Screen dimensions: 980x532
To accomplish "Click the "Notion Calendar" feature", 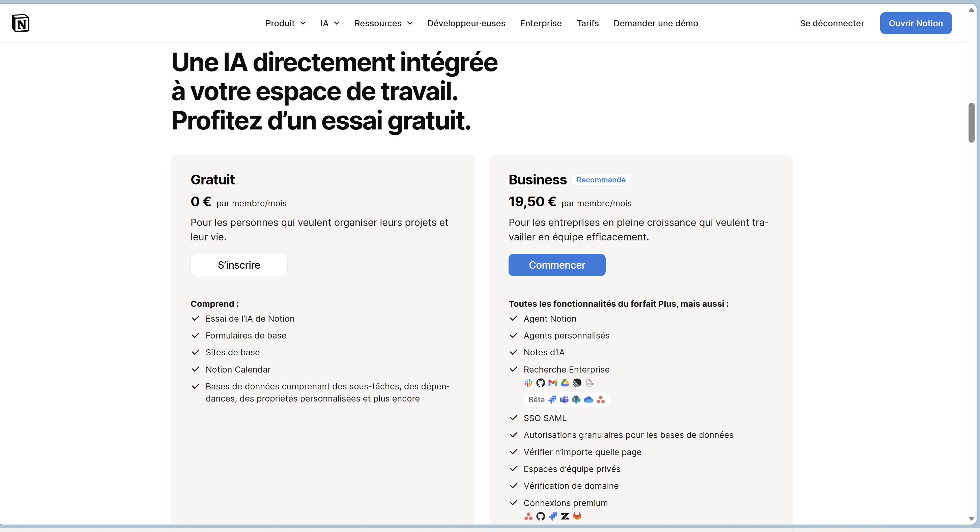I will click(238, 370).
